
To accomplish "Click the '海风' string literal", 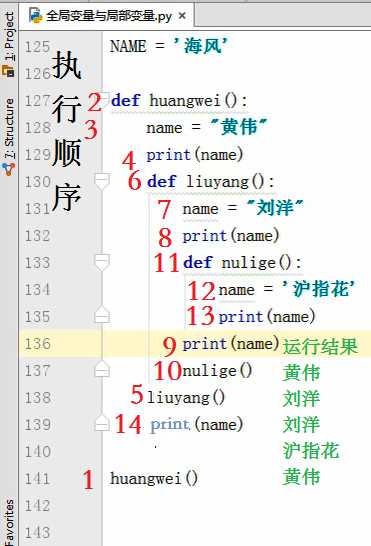I will pos(201,46).
